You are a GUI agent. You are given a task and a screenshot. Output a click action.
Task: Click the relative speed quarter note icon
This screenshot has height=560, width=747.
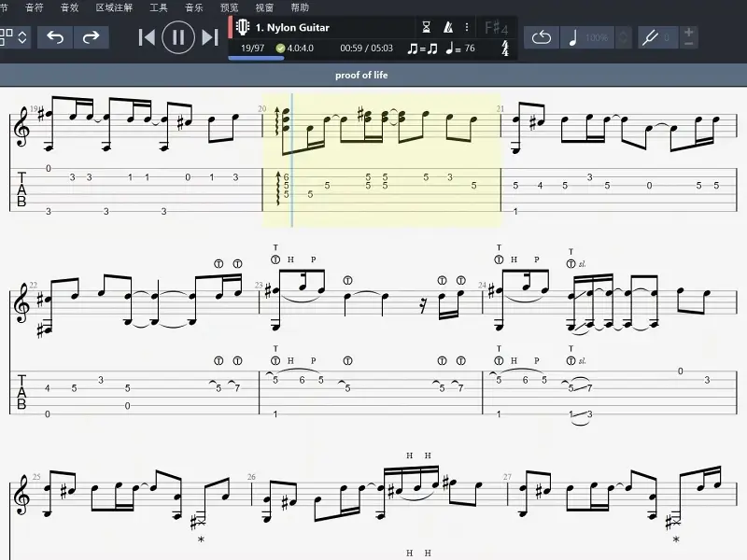point(573,37)
